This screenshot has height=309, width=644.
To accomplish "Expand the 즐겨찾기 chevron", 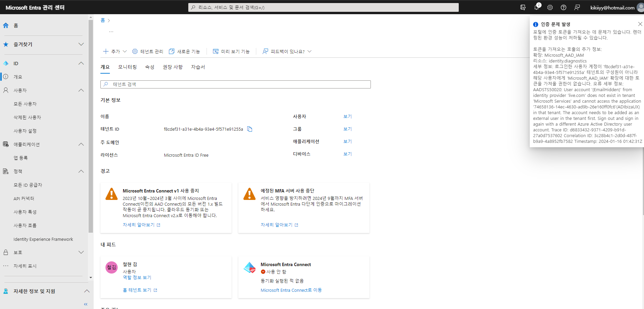I will pyautogui.click(x=81, y=44).
